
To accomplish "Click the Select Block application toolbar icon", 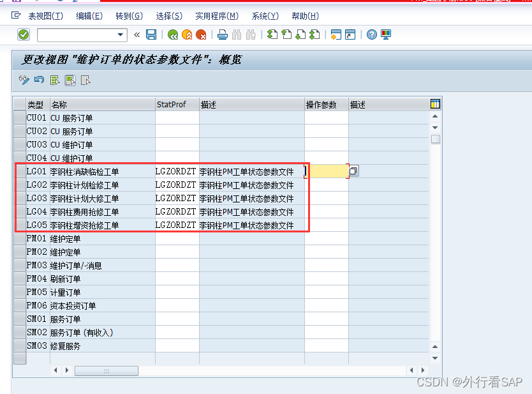I will (70, 80).
